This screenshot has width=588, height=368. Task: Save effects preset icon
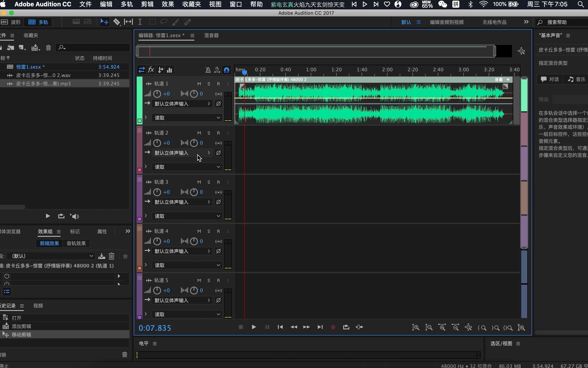pos(102,256)
